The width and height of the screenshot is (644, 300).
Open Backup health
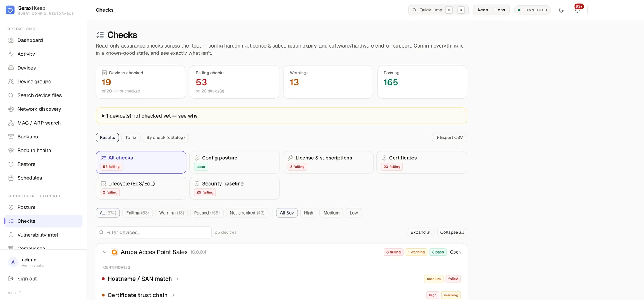click(43, 151)
